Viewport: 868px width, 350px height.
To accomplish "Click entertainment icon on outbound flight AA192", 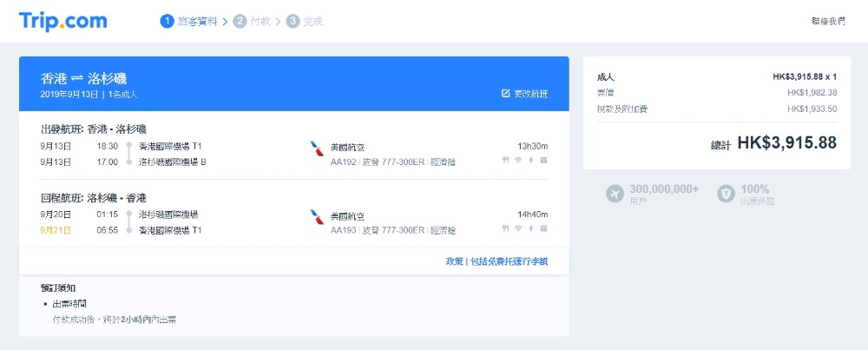I will tap(544, 160).
